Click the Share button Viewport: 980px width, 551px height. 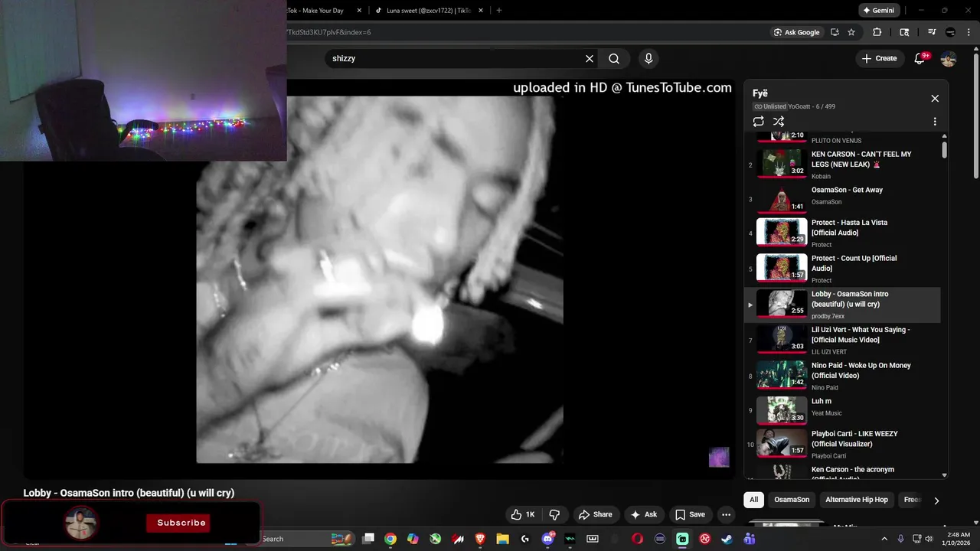point(595,515)
